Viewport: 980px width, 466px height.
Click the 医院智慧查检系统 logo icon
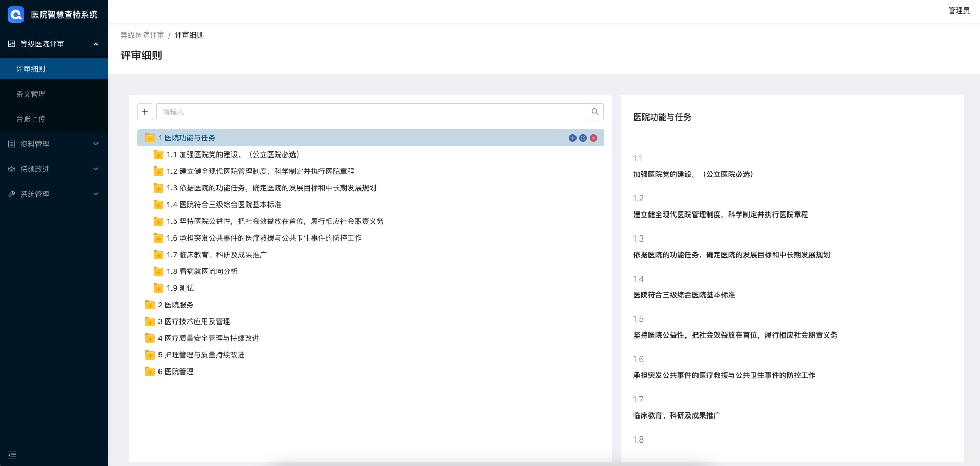click(x=16, y=15)
